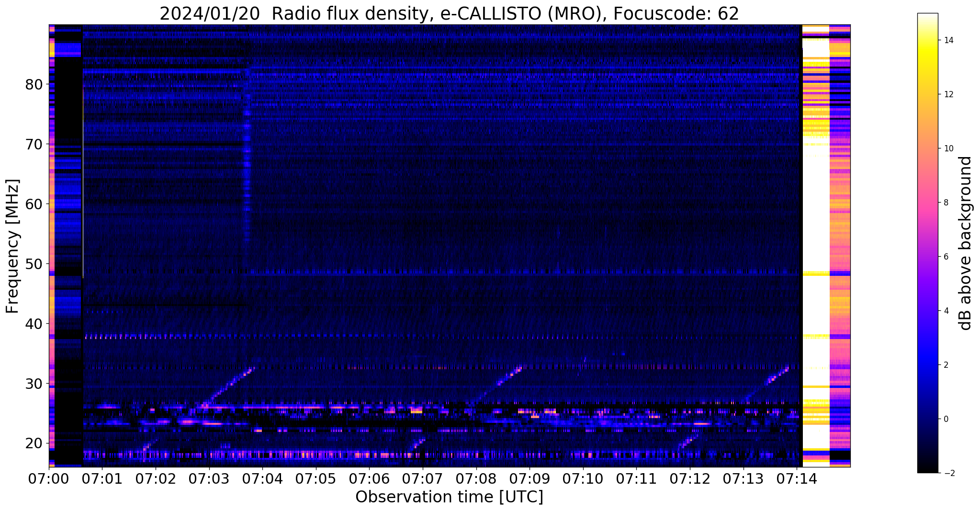Click the 07:10 time tick label
Image resolution: width=980 pixels, height=511 pixels.
(x=583, y=478)
